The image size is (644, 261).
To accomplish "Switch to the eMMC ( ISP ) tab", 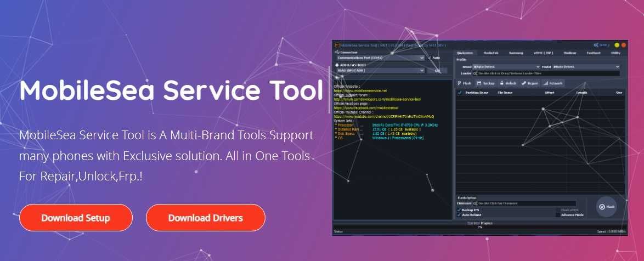I will point(543,53).
